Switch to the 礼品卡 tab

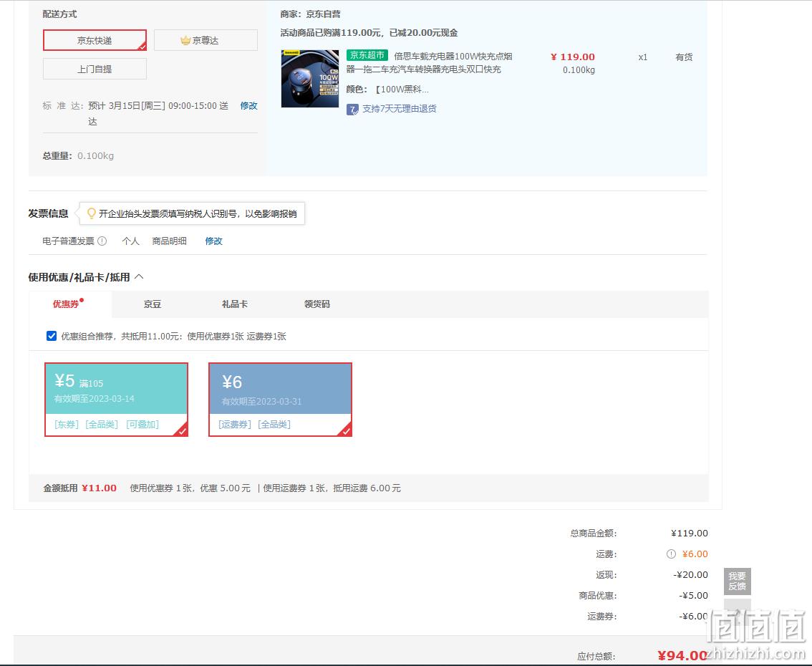235,304
